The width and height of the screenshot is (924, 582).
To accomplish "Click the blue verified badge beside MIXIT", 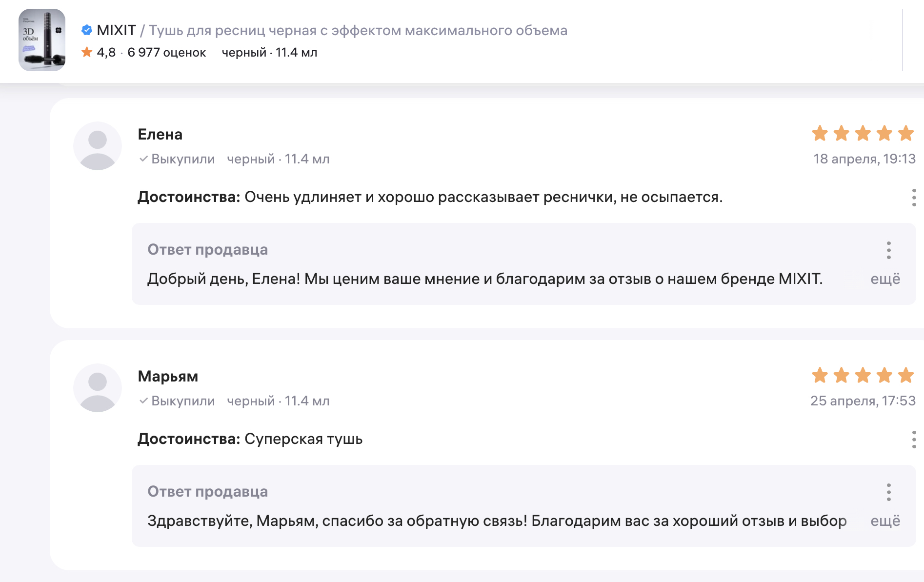I will pyautogui.click(x=87, y=30).
